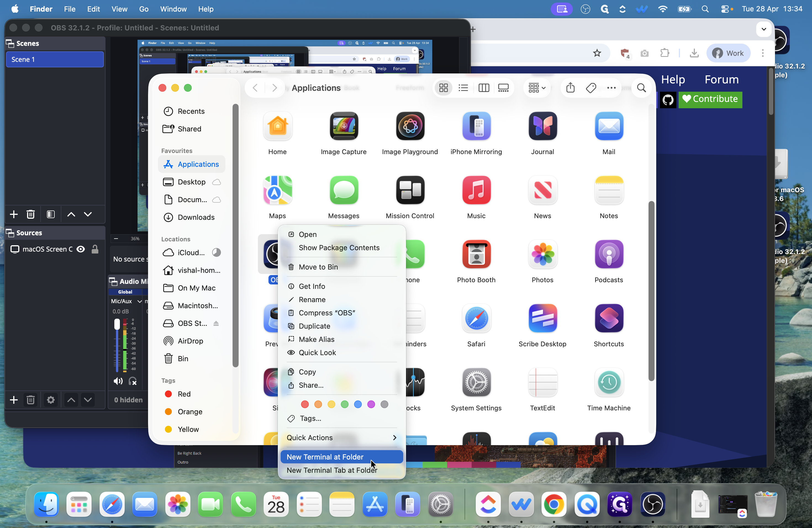Select the Mission Control app icon
812x528 pixels.
pyautogui.click(x=410, y=190)
